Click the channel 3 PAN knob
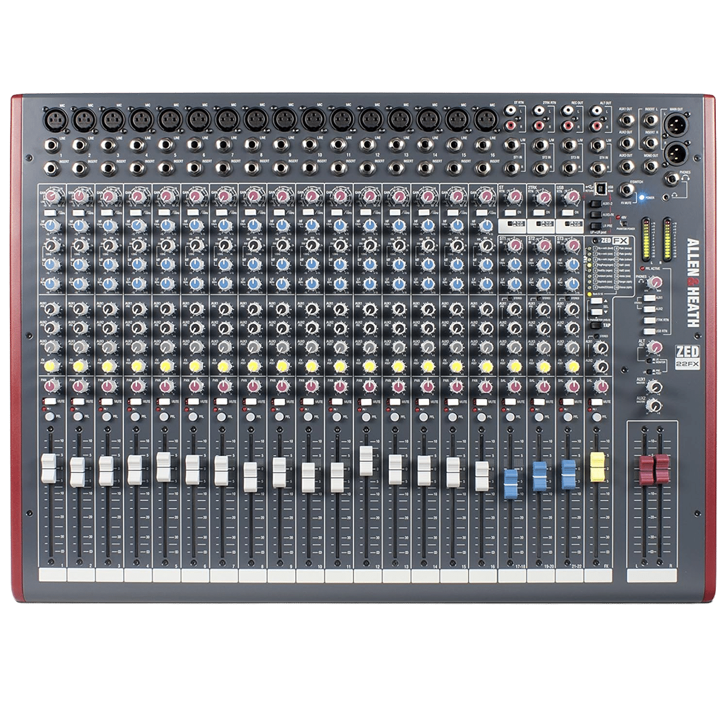 [109, 387]
